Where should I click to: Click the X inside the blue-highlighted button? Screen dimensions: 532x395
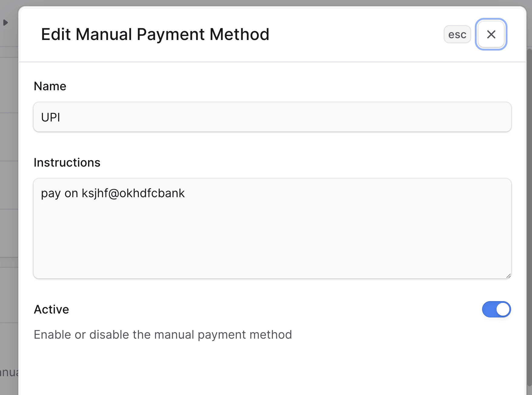tap(491, 35)
